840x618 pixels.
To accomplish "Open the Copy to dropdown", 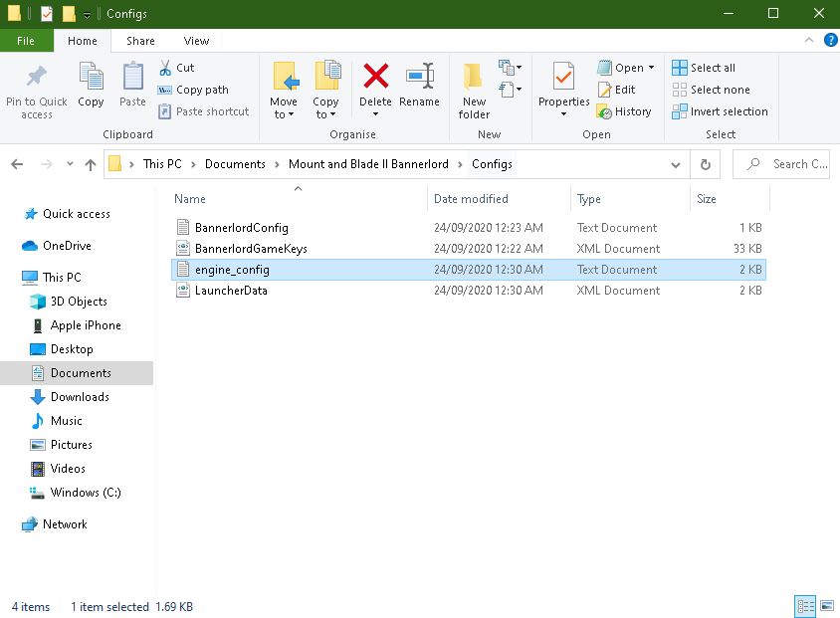I will click(x=325, y=90).
